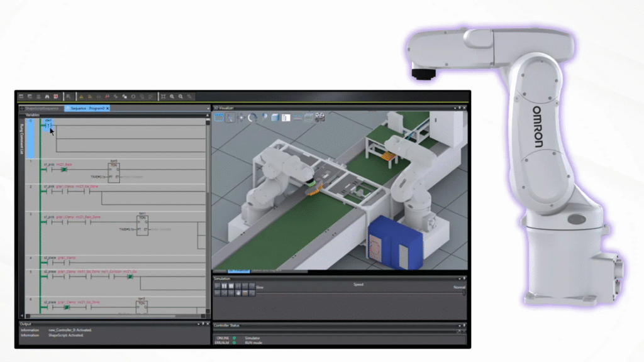Stop the simulation playback
Screen dimensions: 644x362
231,286
